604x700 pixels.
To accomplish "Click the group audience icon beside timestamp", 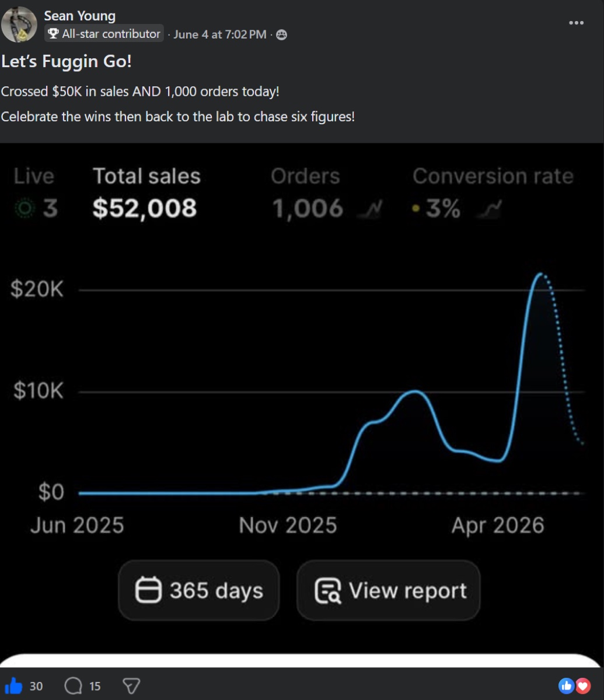I will click(x=281, y=34).
